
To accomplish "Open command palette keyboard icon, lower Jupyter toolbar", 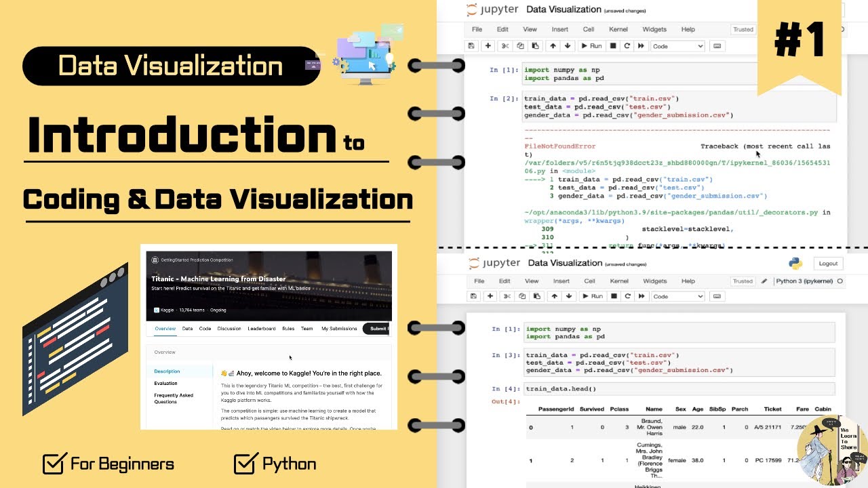I will pyautogui.click(x=717, y=296).
